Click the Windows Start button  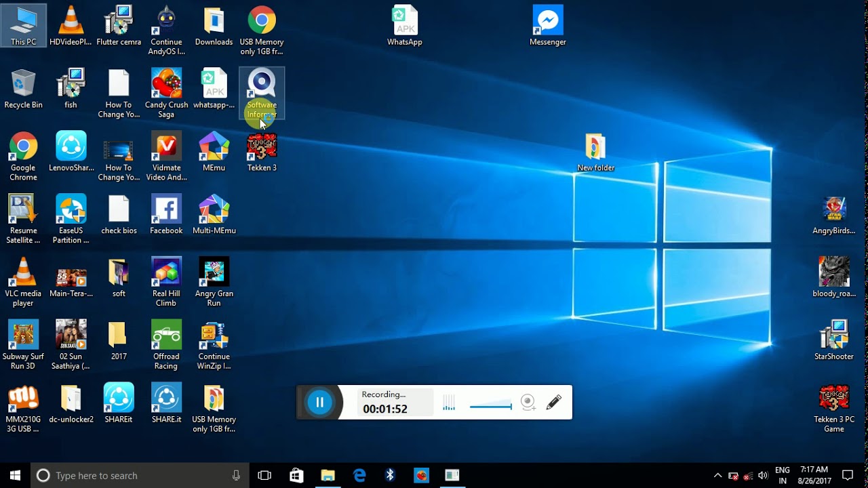16,475
